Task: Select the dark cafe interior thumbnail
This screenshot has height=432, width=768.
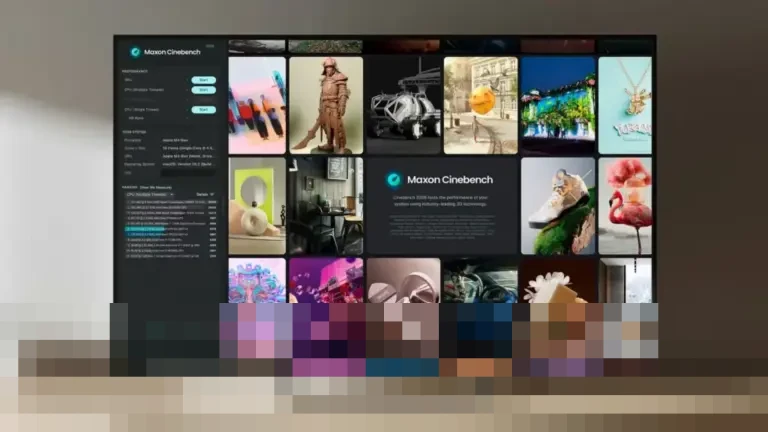Action: (326, 205)
